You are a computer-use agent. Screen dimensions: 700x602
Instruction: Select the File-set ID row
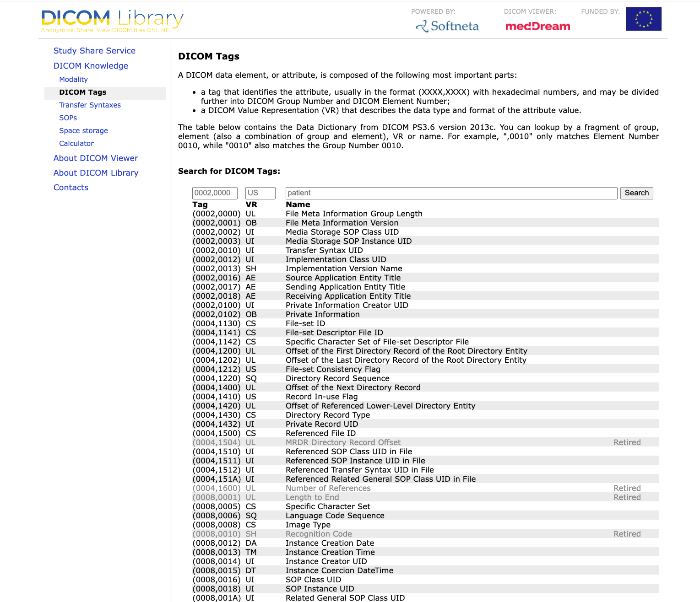[426, 323]
